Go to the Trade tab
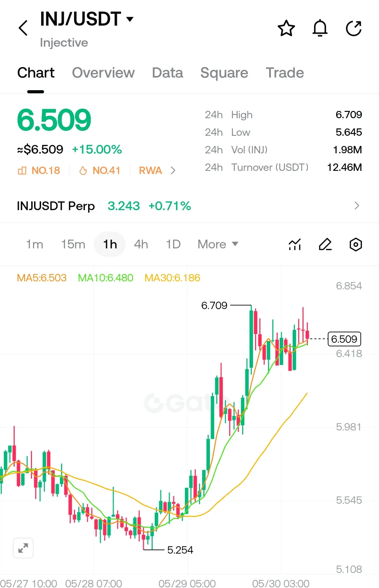 [285, 73]
